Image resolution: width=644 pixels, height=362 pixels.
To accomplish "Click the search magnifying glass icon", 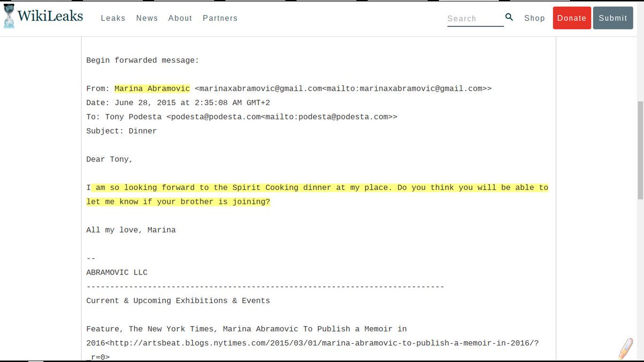I will [509, 18].
